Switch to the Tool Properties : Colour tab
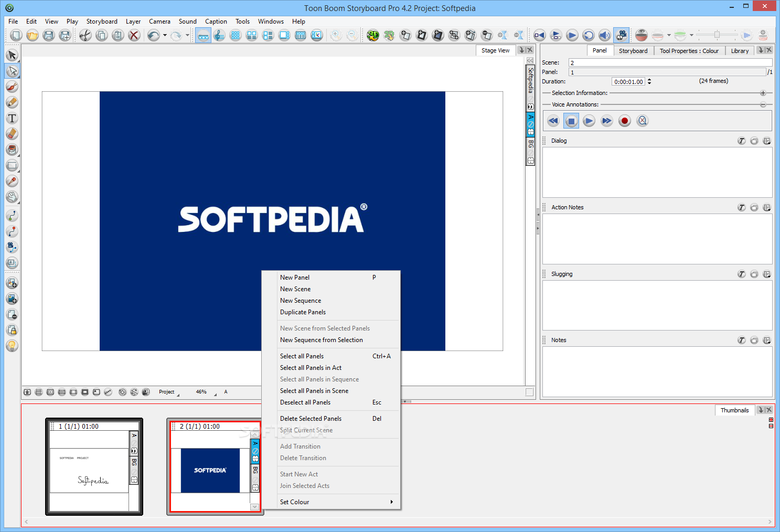This screenshot has width=780, height=532. (x=689, y=51)
